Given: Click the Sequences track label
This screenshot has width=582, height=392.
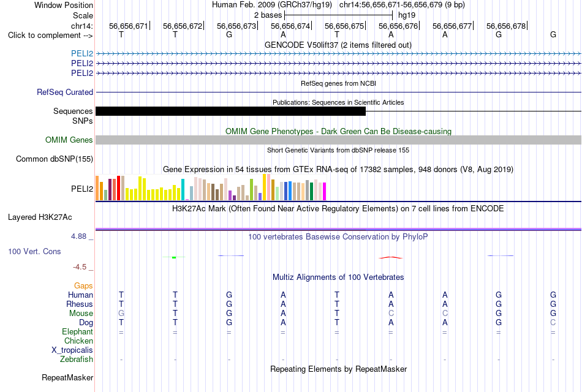Looking at the screenshot, I should tap(73, 111).
